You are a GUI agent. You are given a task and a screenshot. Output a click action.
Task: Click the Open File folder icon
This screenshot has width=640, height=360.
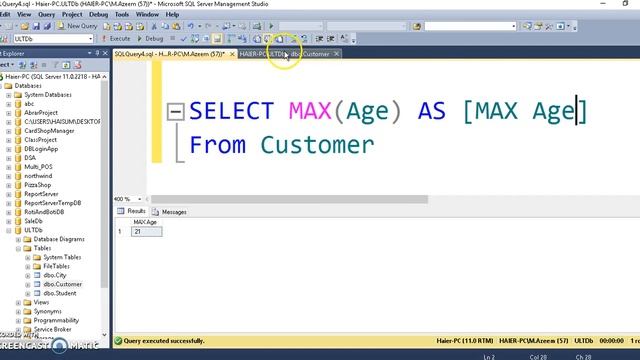click(x=24, y=27)
